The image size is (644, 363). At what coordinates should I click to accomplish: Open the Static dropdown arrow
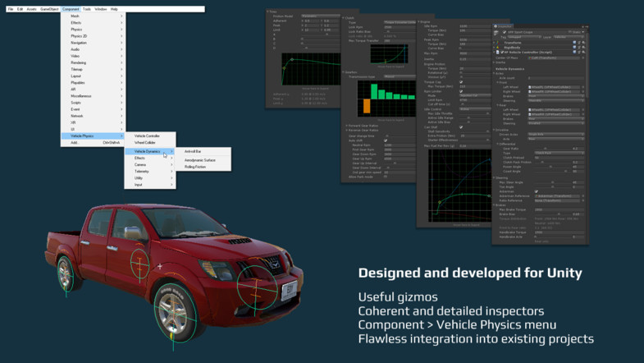[x=582, y=32]
